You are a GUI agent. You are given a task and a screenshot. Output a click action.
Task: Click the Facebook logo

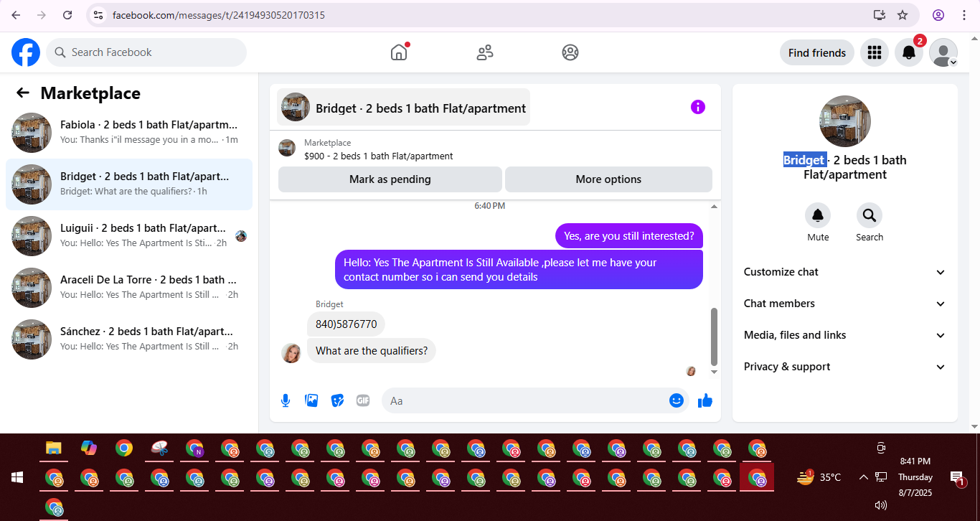click(x=26, y=52)
